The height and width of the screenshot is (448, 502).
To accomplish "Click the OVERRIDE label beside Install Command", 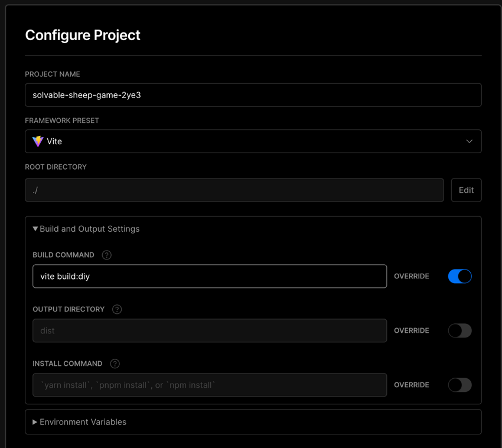I will pyautogui.click(x=412, y=385).
